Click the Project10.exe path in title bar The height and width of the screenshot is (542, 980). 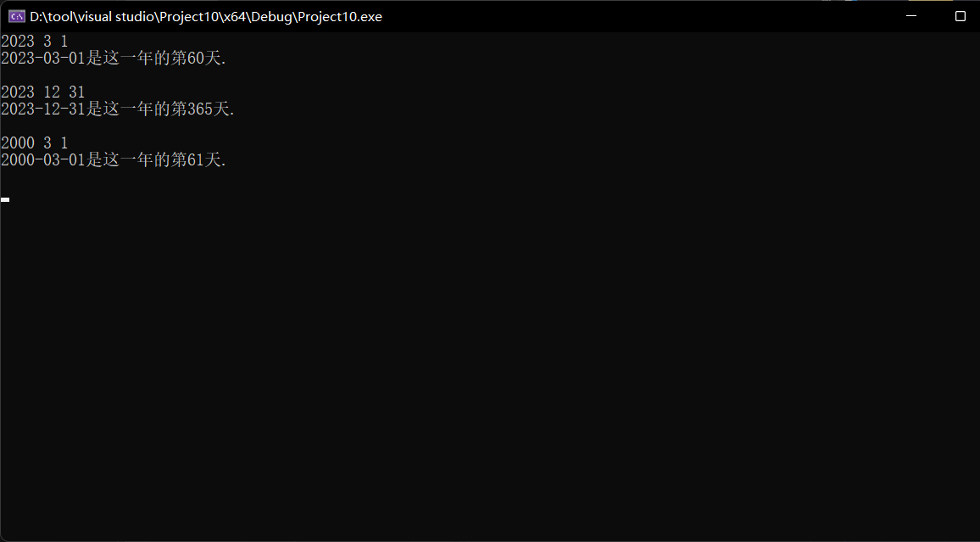pyautogui.click(x=206, y=16)
